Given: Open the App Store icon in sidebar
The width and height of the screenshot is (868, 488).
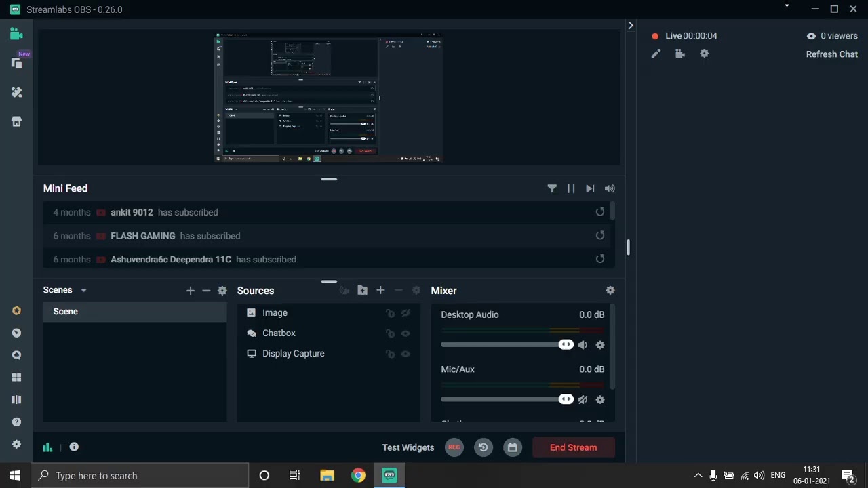Looking at the screenshot, I should coord(17,122).
